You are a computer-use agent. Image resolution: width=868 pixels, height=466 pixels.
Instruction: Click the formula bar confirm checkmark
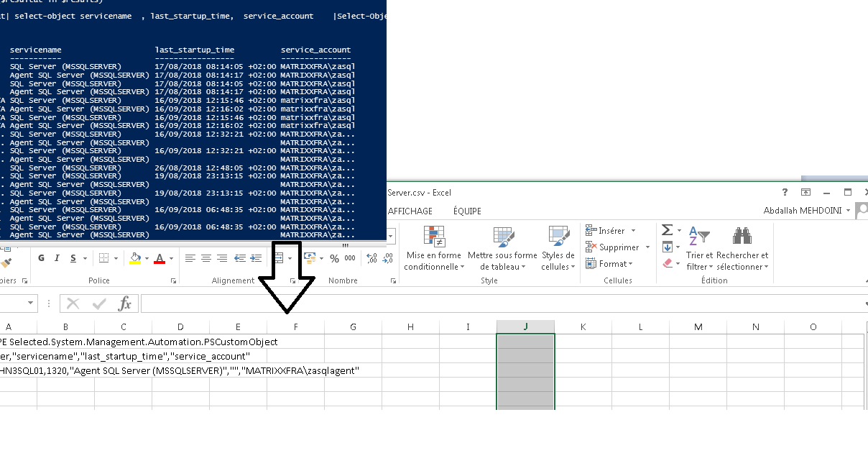point(98,303)
